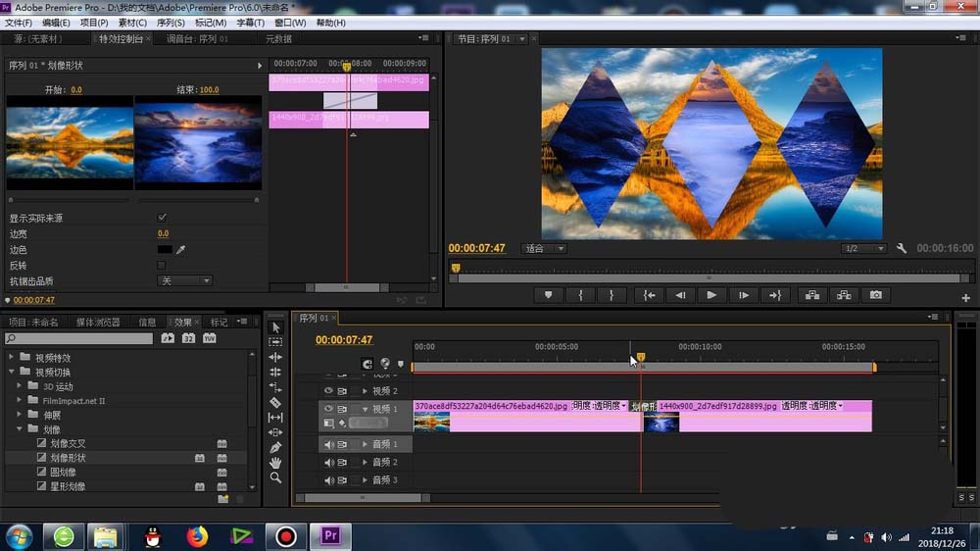Activate the Zoom magnifier tool

(x=275, y=477)
